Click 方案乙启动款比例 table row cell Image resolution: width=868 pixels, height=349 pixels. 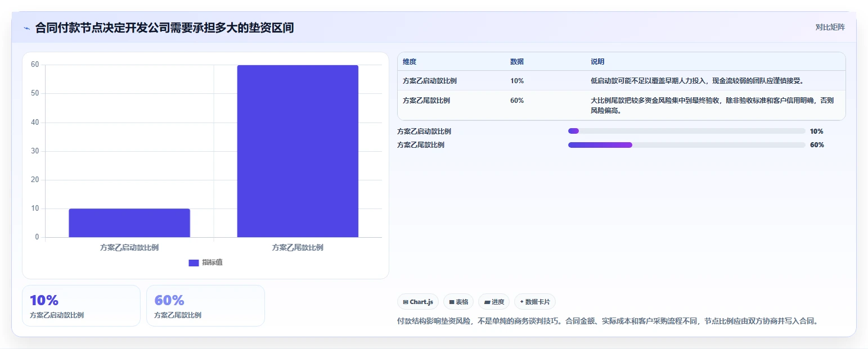[x=430, y=81]
